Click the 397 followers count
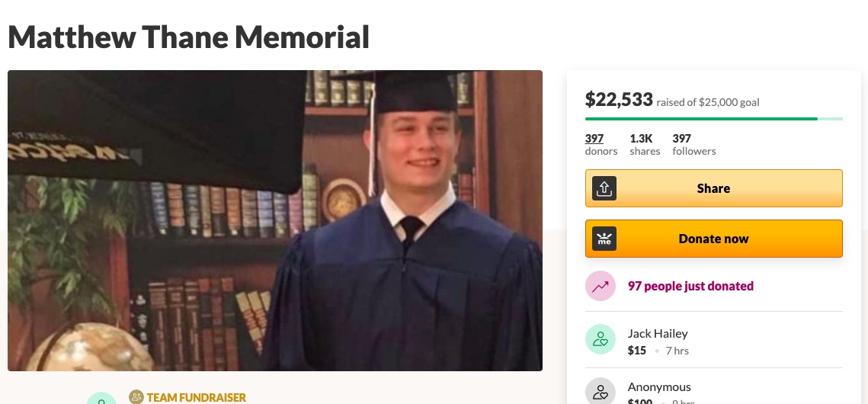The width and height of the screenshot is (868, 404). point(694,144)
